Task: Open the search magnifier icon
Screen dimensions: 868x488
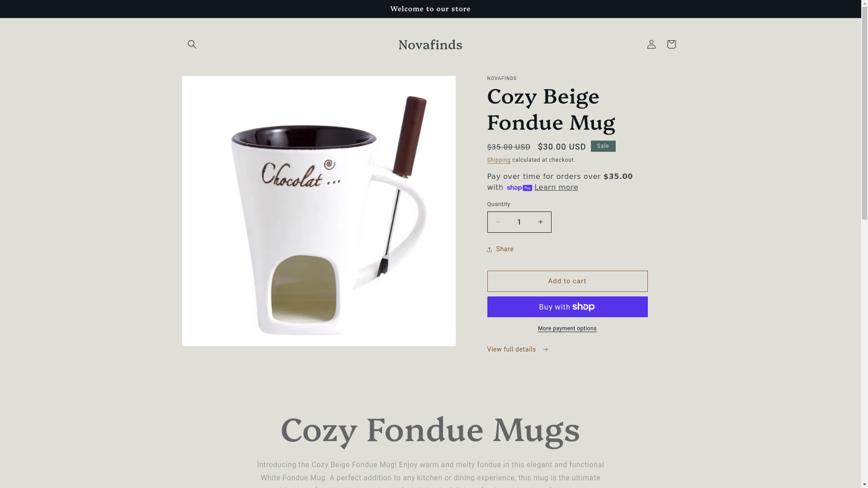Action: 192,44
